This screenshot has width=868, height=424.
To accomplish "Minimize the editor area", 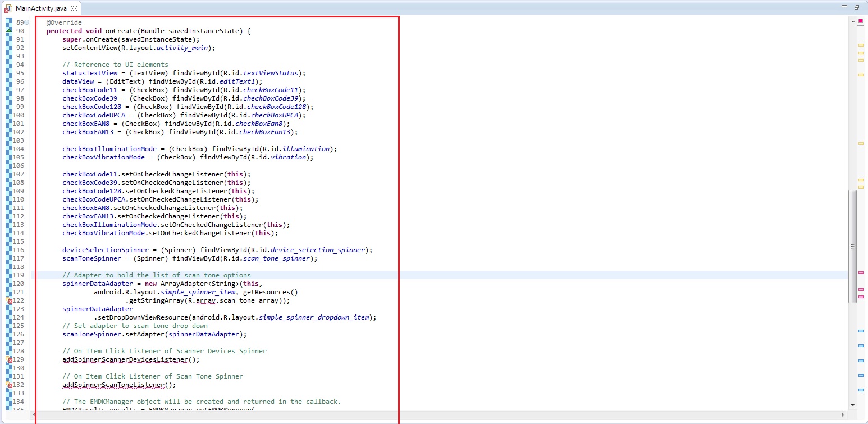I will (844, 7).
